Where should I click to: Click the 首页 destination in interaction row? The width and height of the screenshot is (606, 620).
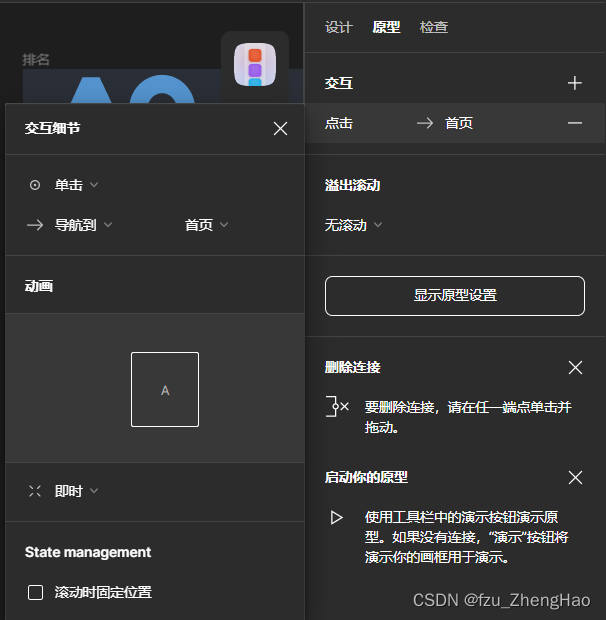[459, 123]
